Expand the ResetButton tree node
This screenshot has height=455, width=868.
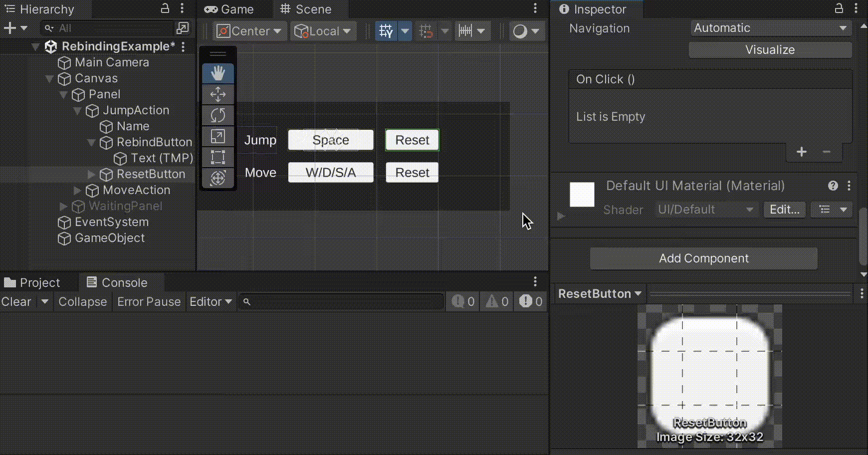[91, 174]
